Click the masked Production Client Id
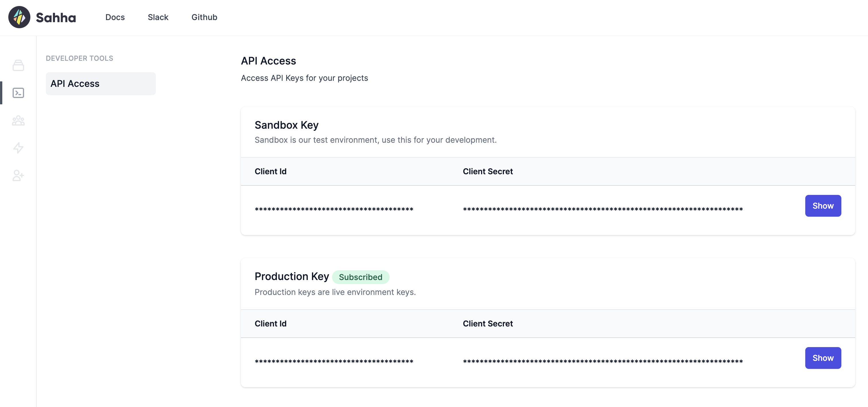The image size is (868, 407). click(333, 361)
